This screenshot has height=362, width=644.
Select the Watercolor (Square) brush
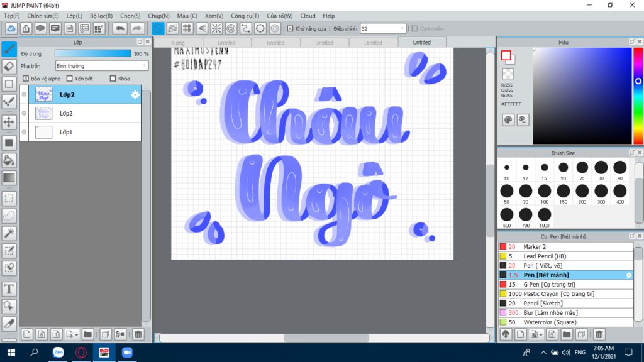(x=565, y=322)
